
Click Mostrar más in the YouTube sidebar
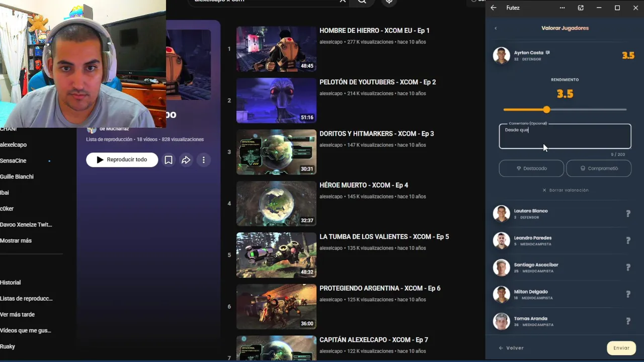tap(16, 240)
